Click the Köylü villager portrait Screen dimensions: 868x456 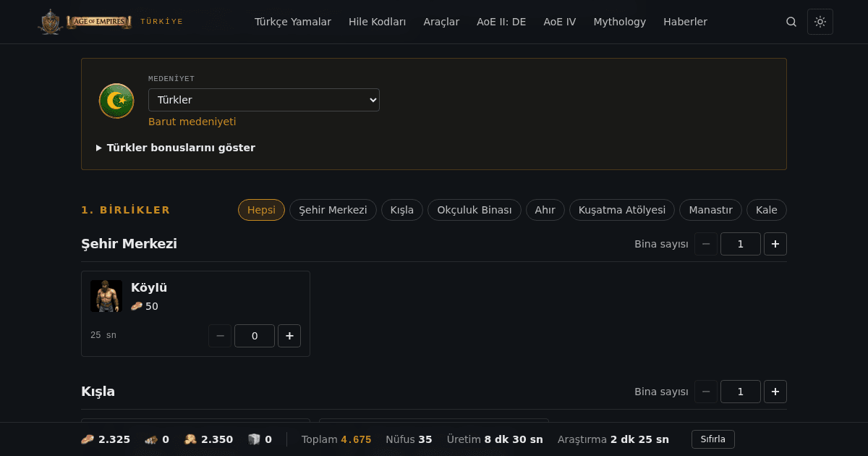(106, 296)
